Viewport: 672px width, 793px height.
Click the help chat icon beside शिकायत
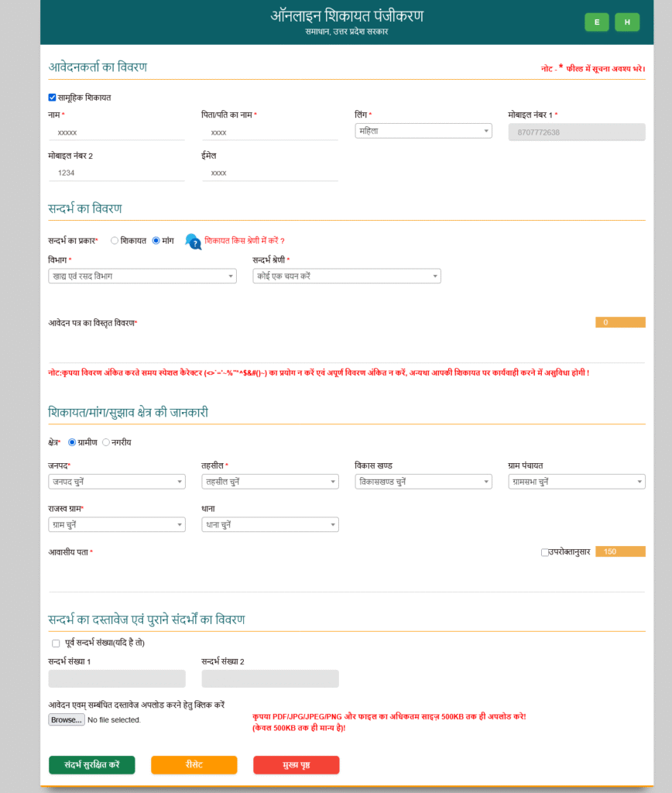tap(193, 242)
